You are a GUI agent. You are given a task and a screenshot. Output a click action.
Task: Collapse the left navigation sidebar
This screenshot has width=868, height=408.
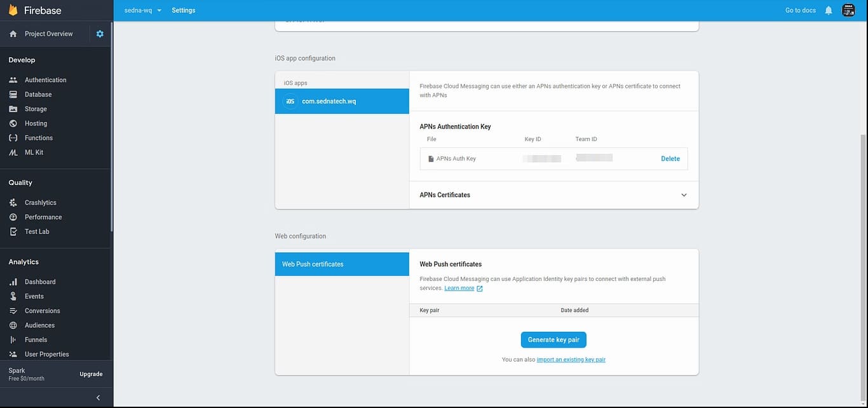pyautogui.click(x=98, y=398)
